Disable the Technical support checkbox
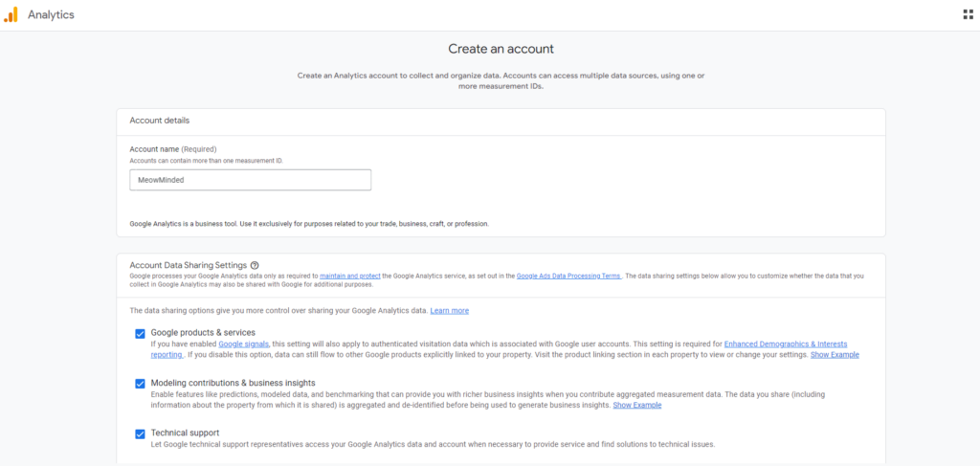 pyautogui.click(x=140, y=433)
